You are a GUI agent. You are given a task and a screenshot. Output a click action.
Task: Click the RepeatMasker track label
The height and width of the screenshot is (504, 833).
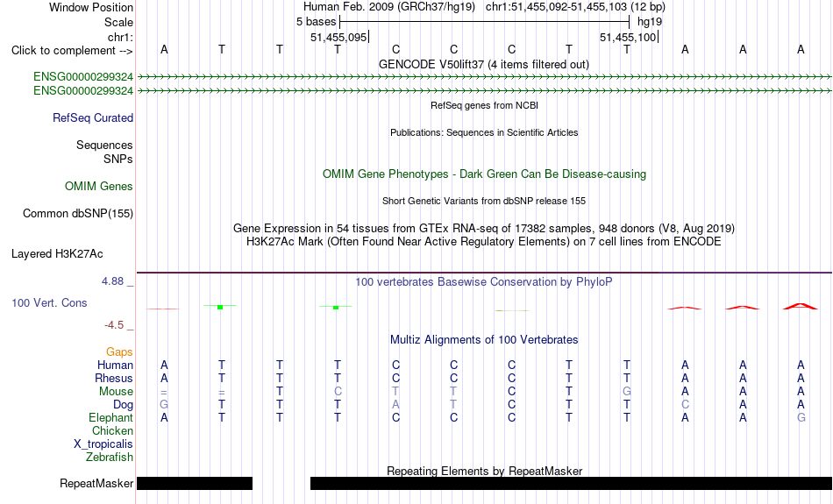point(96,483)
